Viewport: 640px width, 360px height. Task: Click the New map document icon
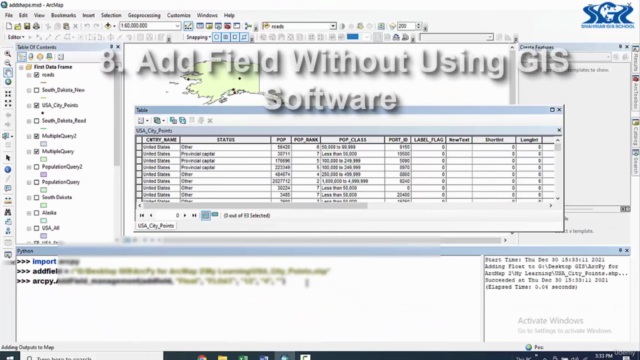click(9, 26)
